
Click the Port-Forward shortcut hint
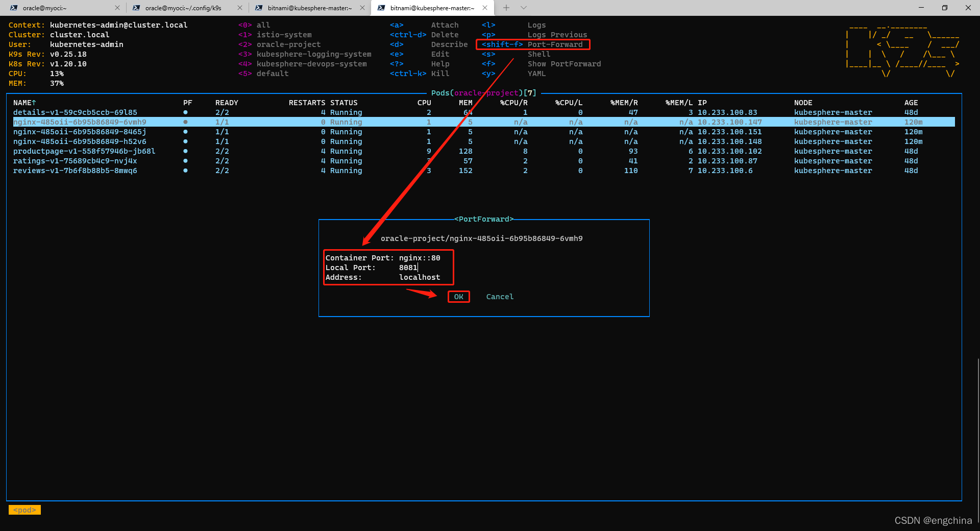[532, 44]
